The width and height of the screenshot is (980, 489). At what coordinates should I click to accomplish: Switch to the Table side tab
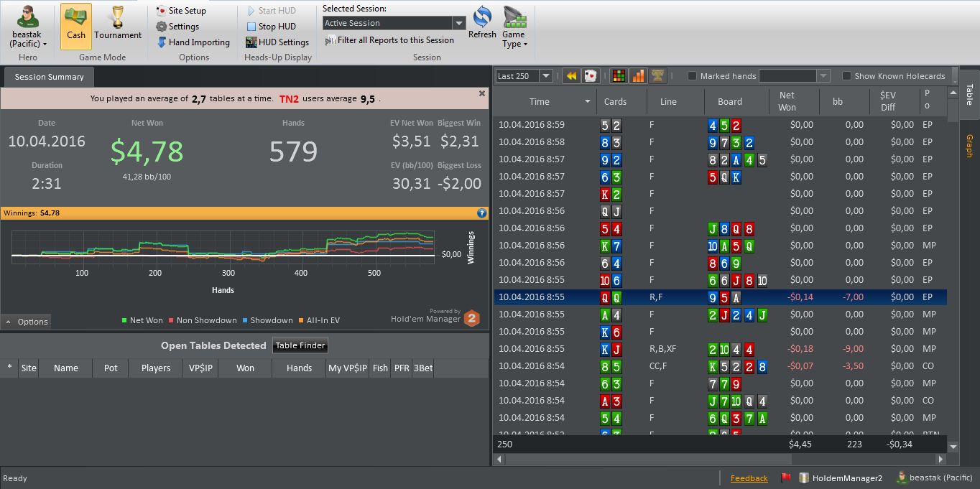point(969,94)
